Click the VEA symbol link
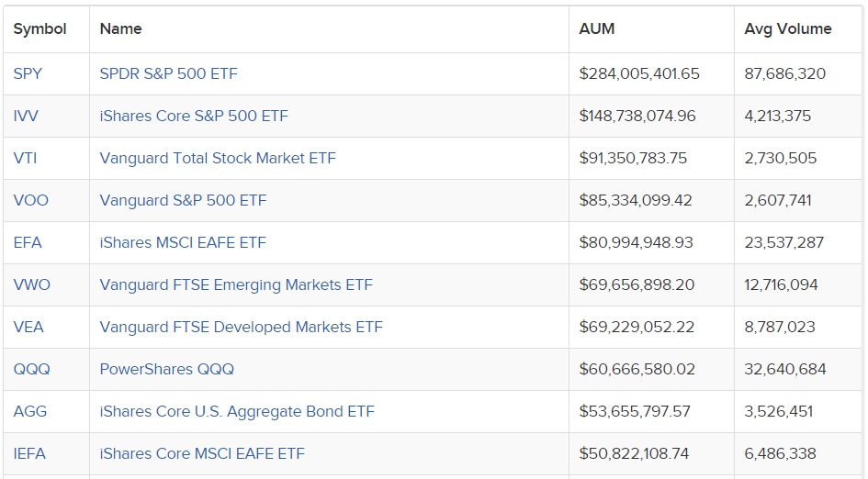Screen dimensions: 868x479 pos(28,327)
